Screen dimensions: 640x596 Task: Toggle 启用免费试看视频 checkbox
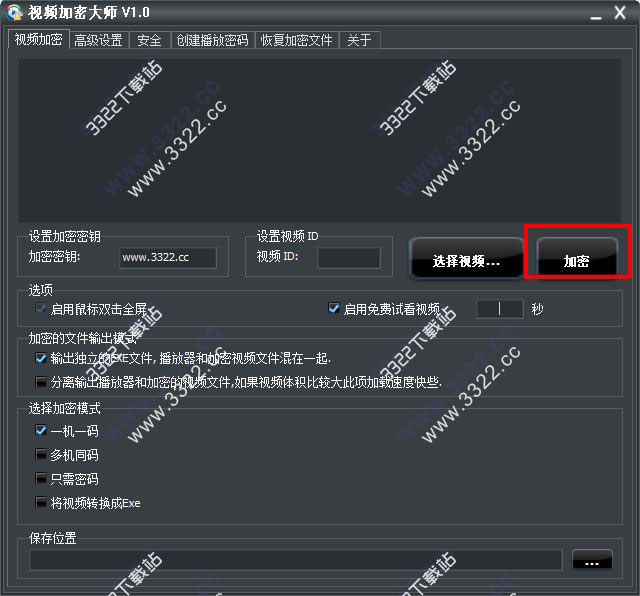(x=334, y=308)
